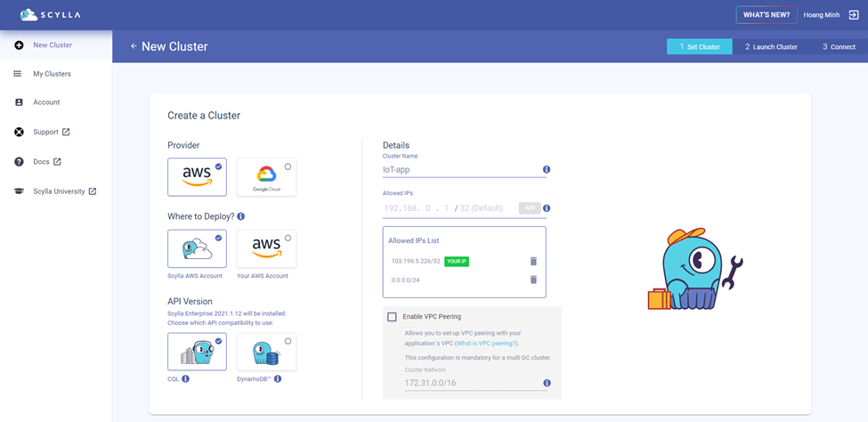Click the Scylla logo in header
Screen dimensions: 868x422
(50, 15)
